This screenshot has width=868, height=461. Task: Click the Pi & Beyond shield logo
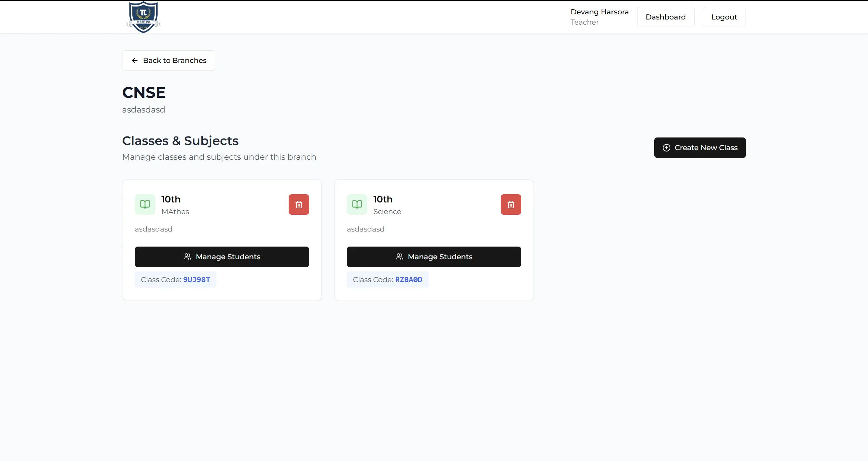point(143,17)
